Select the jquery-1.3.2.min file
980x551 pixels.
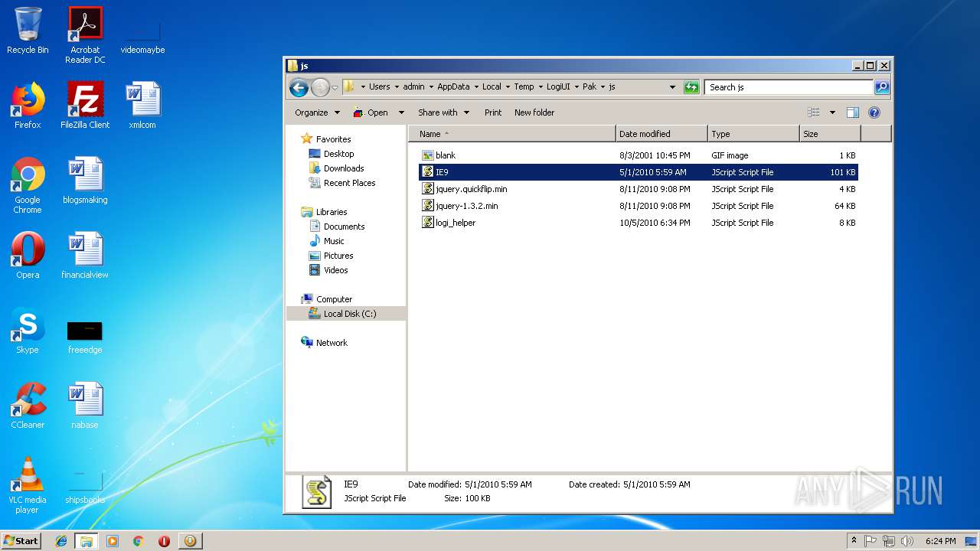(639, 206)
